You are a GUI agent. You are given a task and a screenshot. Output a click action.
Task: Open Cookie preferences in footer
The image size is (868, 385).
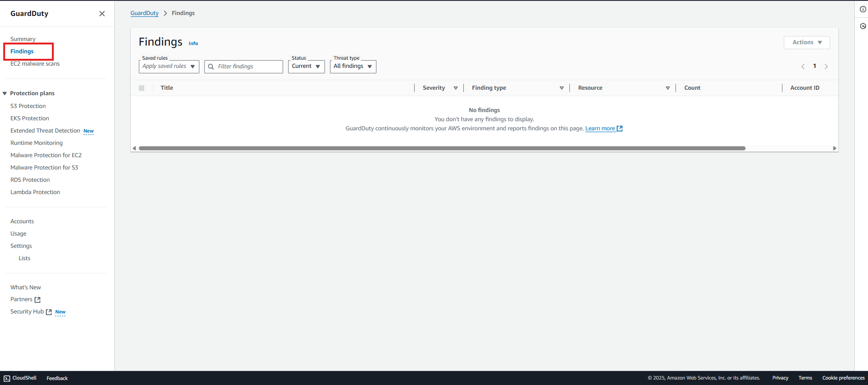tap(843, 378)
